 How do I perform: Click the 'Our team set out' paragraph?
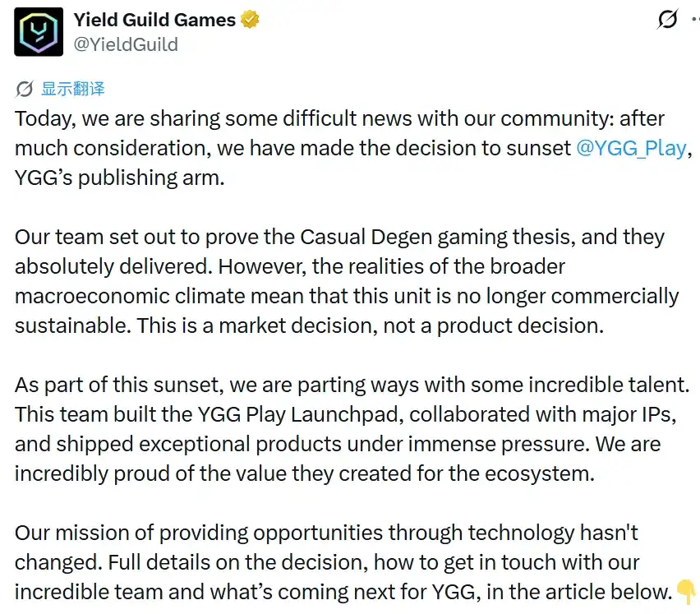(347, 281)
